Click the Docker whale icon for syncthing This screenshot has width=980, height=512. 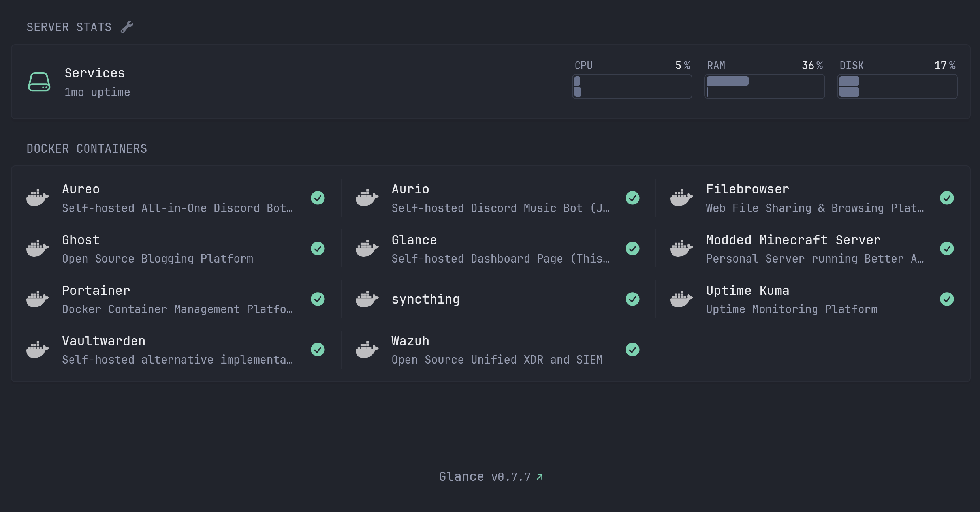(367, 299)
